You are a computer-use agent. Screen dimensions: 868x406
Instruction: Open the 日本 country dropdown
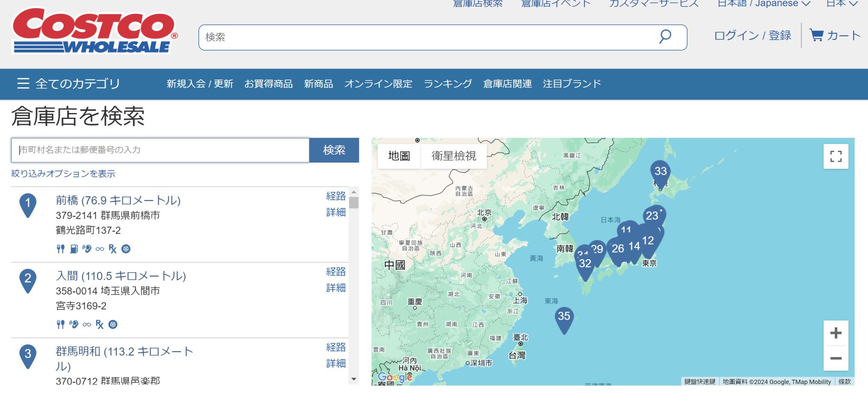point(842,3)
